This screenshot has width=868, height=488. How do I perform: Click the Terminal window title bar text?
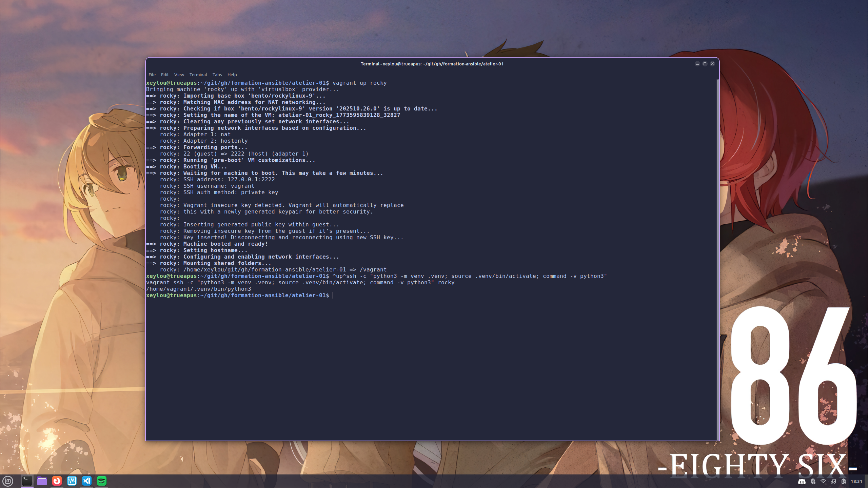[x=432, y=64]
